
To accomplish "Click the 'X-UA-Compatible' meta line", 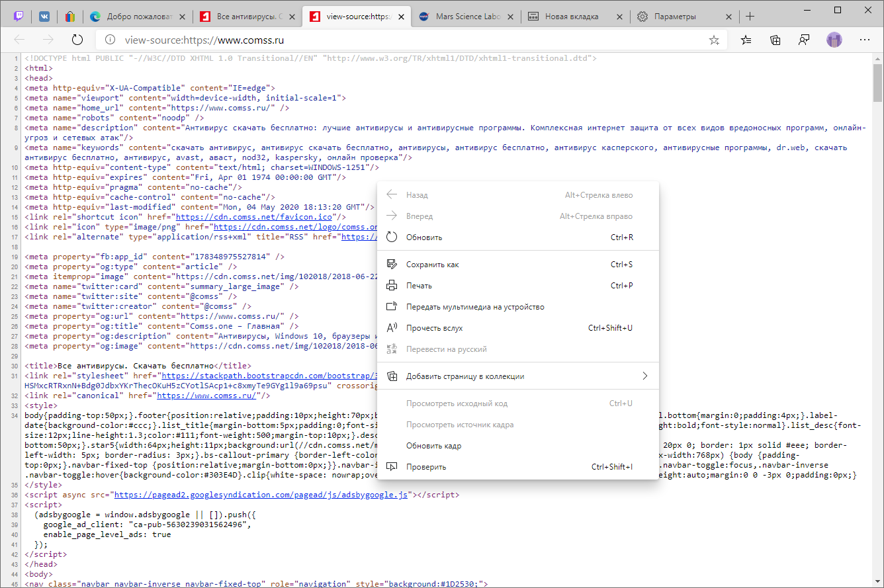I will [x=150, y=88].
